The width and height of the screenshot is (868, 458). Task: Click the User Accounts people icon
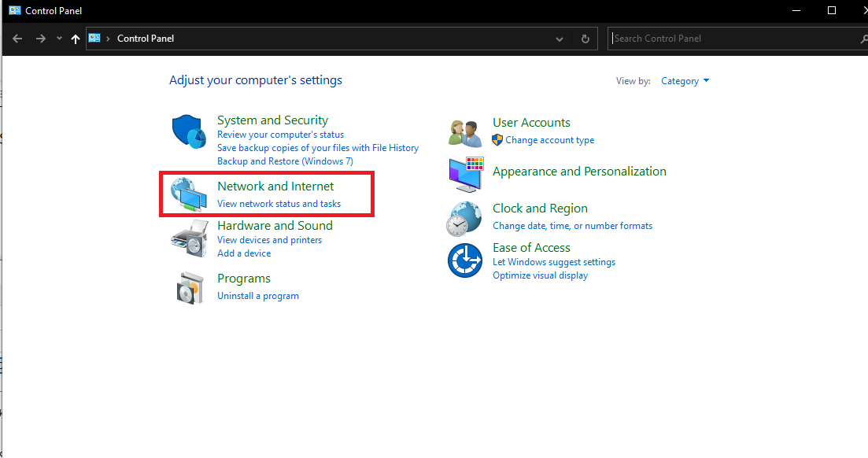[x=465, y=133]
